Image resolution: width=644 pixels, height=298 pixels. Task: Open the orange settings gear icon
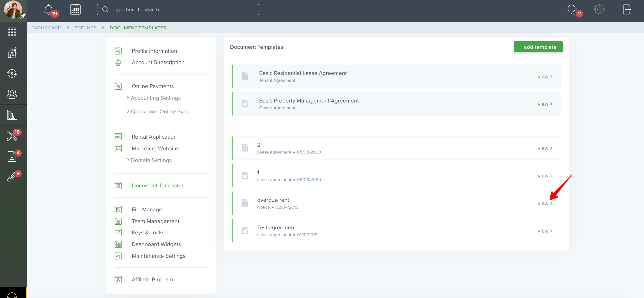point(599,10)
